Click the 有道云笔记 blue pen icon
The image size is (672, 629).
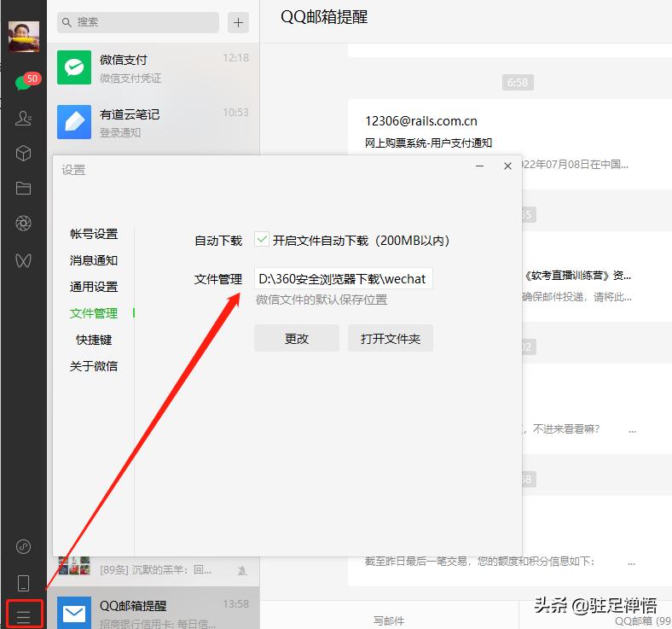pyautogui.click(x=74, y=122)
